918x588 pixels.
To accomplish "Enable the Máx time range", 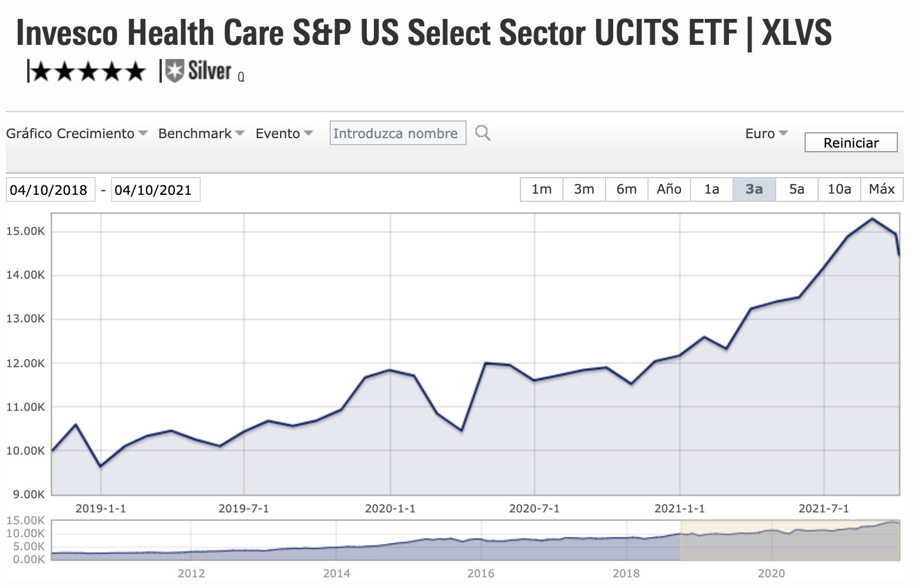I will point(881,189).
